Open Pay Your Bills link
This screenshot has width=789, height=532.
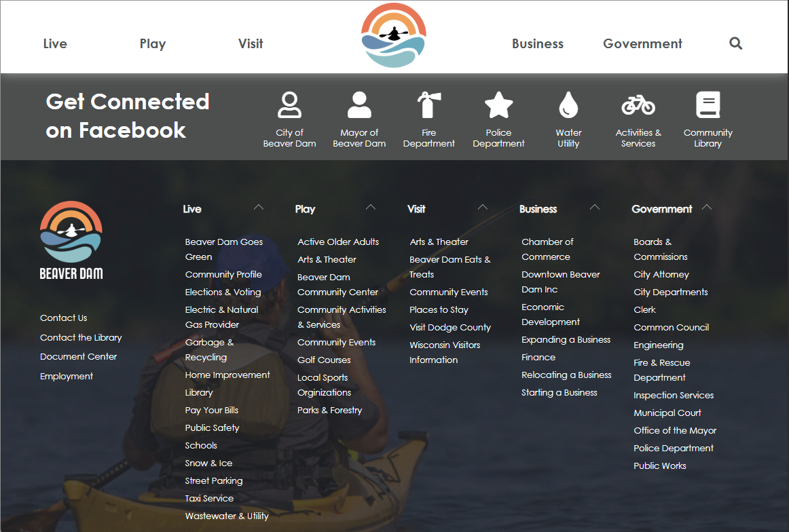click(212, 411)
